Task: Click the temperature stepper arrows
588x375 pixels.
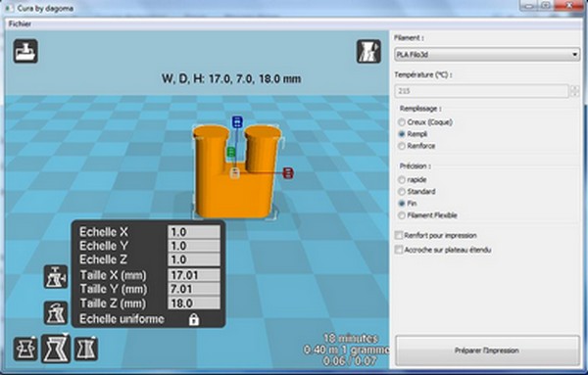Action: [574, 91]
